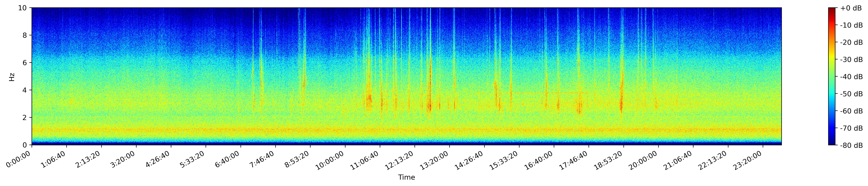The height and width of the screenshot is (186, 868).
Task: Click the '-80 dB' colorbar label
Action: [x=852, y=145]
